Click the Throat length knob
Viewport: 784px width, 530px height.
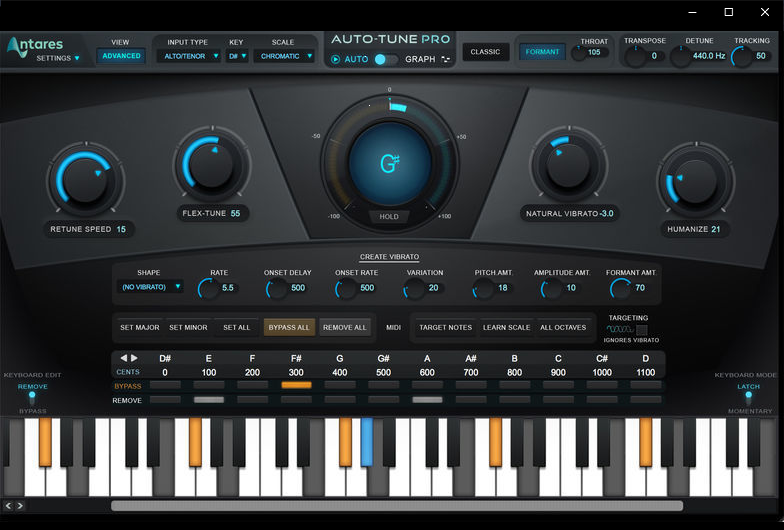click(x=579, y=53)
